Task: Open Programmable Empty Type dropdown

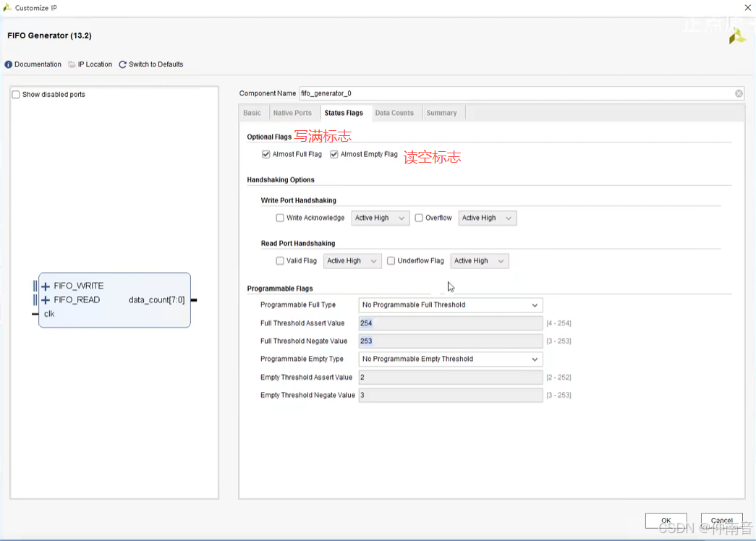Action: click(451, 359)
